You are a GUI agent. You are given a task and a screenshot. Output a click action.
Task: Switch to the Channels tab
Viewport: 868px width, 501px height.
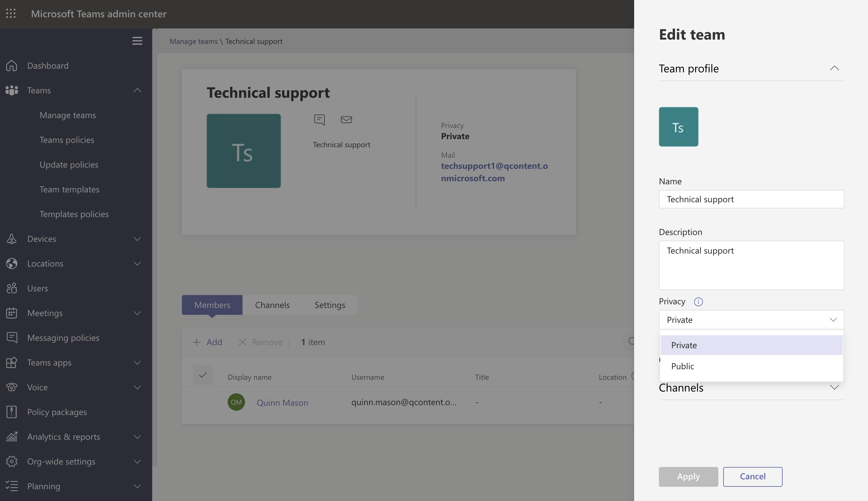(272, 305)
